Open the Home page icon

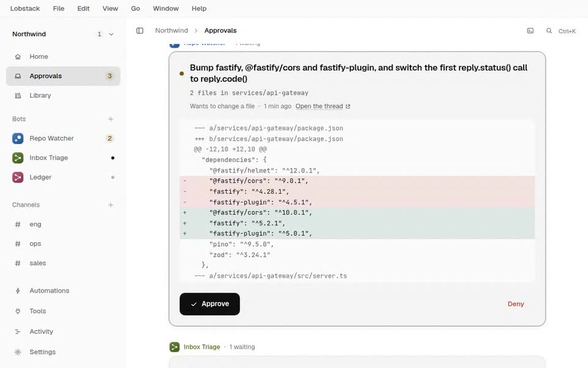[x=18, y=56]
